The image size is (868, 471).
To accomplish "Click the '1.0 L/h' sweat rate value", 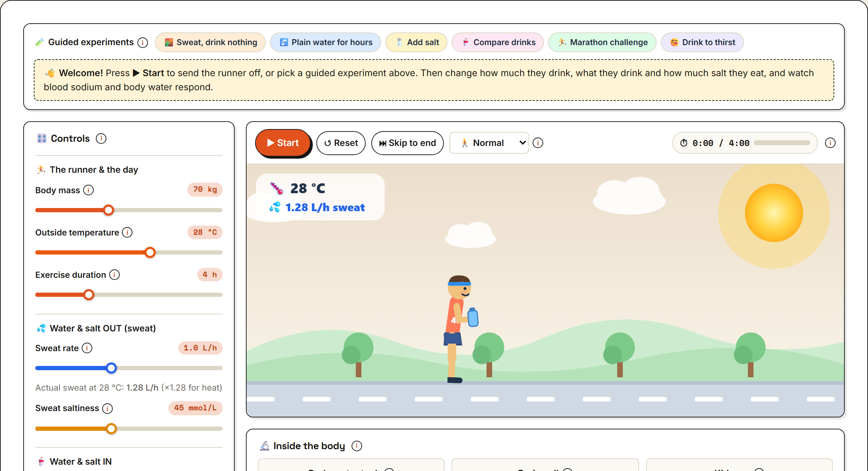I will pos(200,348).
